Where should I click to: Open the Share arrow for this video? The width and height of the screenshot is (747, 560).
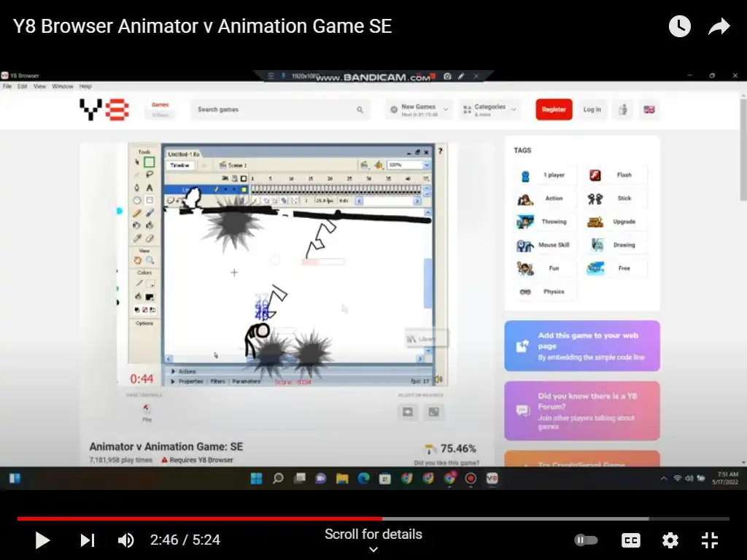[x=719, y=27]
